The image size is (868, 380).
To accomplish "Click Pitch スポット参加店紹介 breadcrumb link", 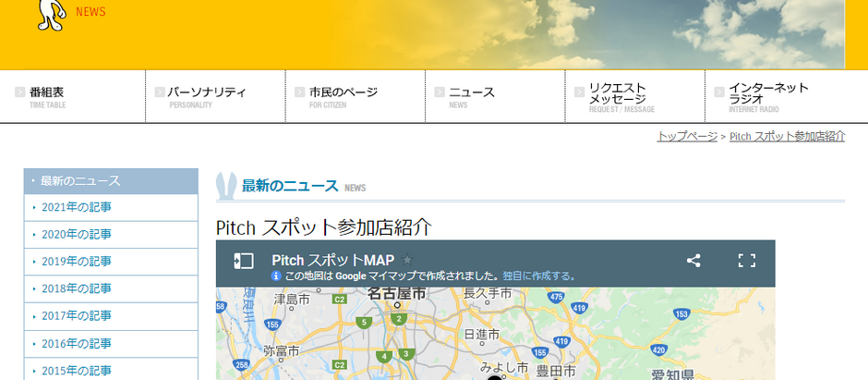I will point(787,136).
